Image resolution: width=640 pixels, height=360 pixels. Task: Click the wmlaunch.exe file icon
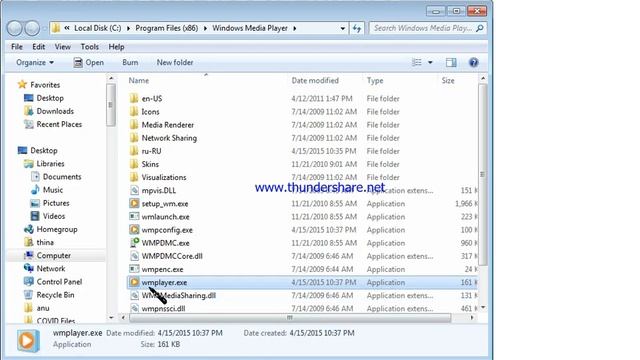pos(134,216)
